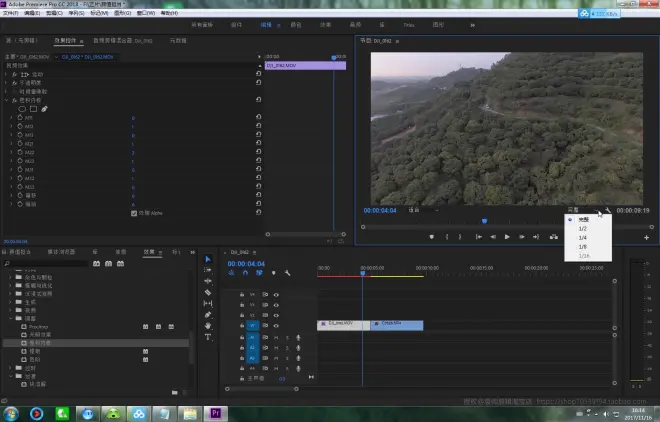Select the Selection arrow tool
The height and width of the screenshot is (422, 660).
[208, 259]
